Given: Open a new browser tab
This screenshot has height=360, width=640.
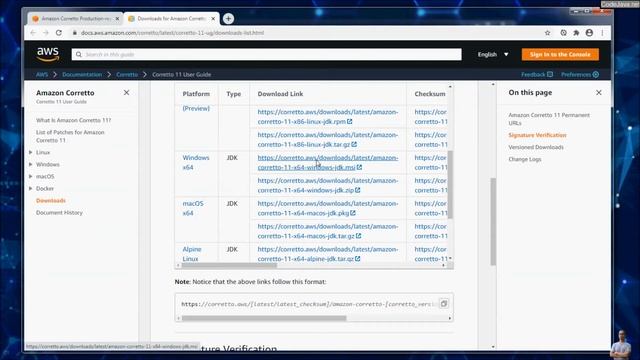Looking at the screenshot, I should [x=228, y=18].
